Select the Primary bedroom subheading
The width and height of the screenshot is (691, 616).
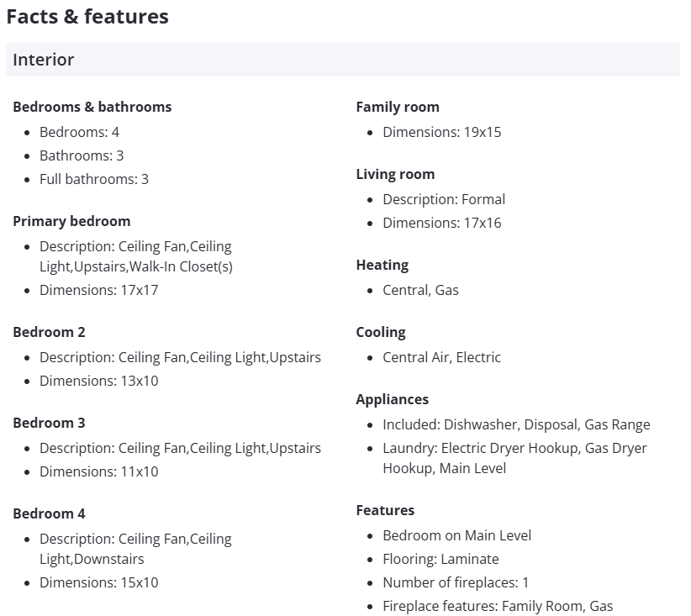click(71, 221)
